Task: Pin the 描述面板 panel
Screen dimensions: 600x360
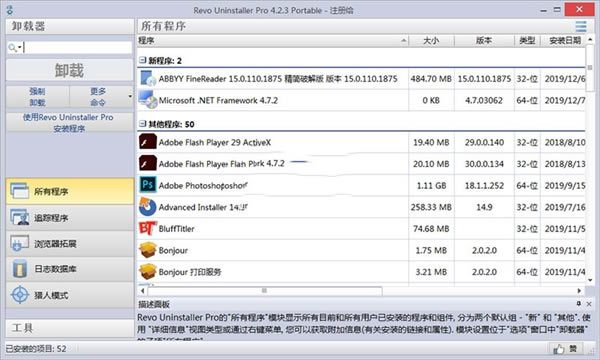Action: 579,304
